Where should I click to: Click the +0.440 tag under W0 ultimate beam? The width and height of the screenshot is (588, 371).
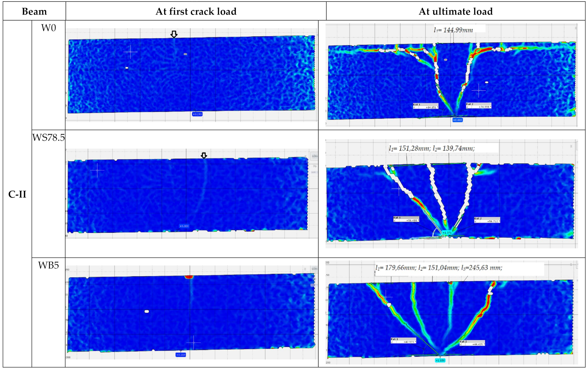(457, 120)
